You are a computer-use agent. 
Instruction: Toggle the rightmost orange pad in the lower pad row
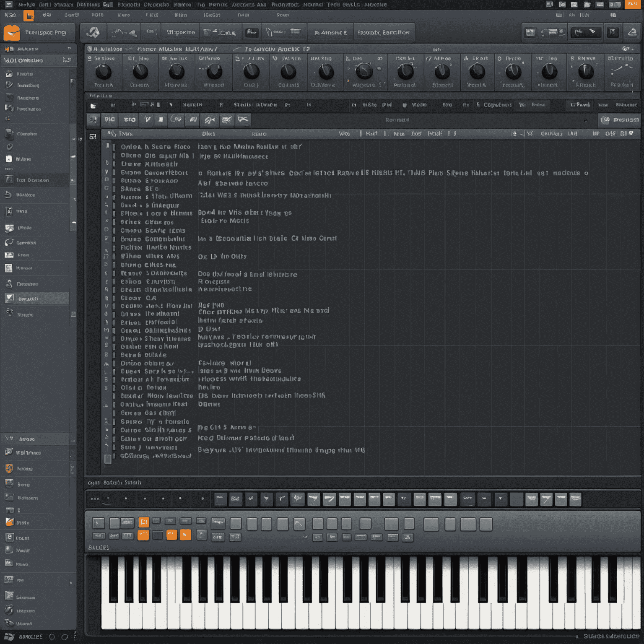tap(185, 535)
